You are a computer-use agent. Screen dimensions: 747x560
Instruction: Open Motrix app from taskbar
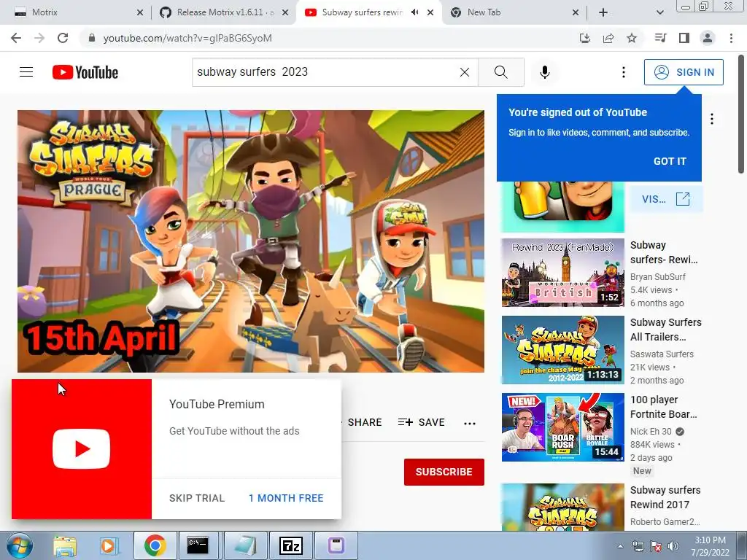coord(336,545)
